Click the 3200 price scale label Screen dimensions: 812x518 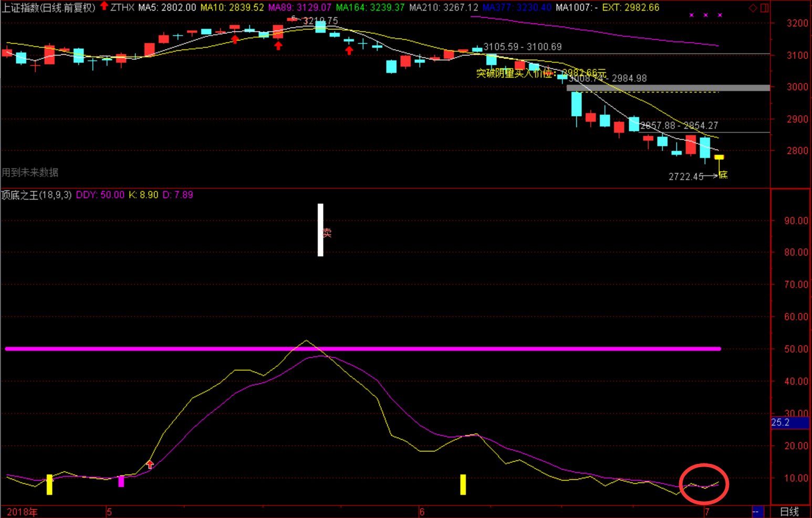[797, 23]
